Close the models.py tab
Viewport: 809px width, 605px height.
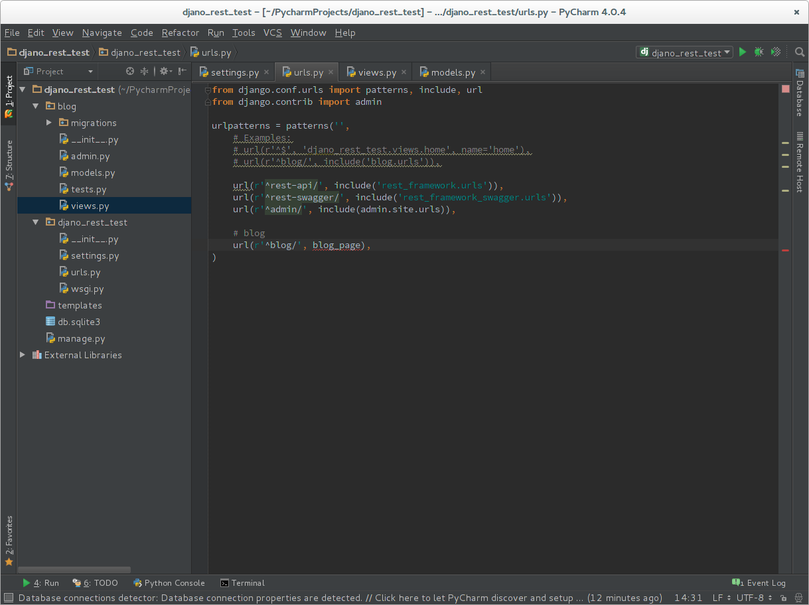click(x=482, y=72)
